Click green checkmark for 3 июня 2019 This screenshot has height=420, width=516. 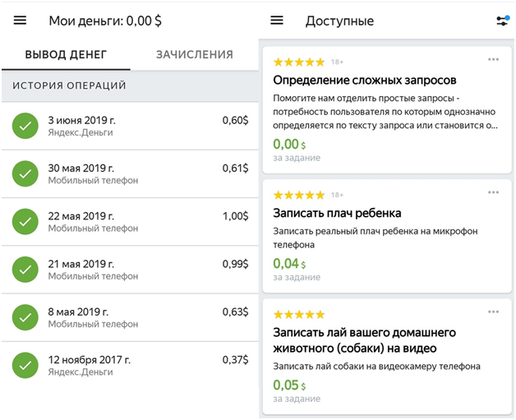pos(25,126)
